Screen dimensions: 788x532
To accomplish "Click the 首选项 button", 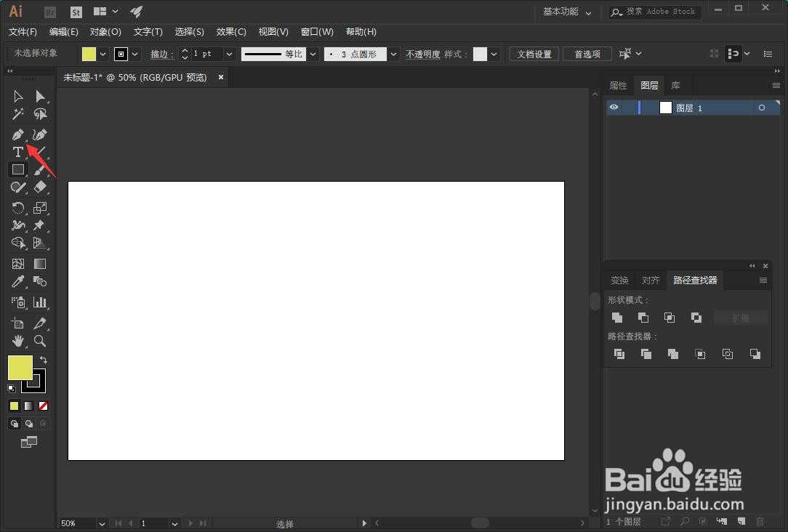I will tap(587, 54).
